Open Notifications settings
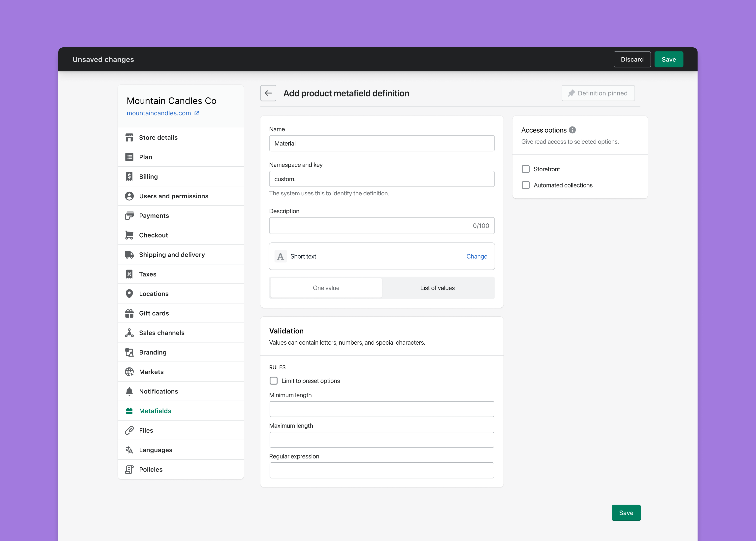Image resolution: width=756 pixels, height=541 pixels. [181, 391]
